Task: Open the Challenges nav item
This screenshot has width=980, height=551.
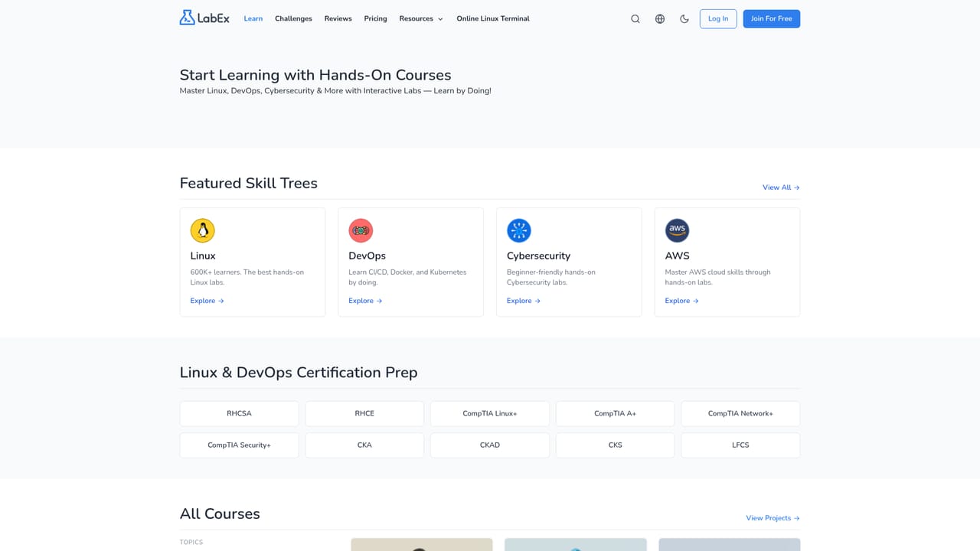Action: [293, 18]
